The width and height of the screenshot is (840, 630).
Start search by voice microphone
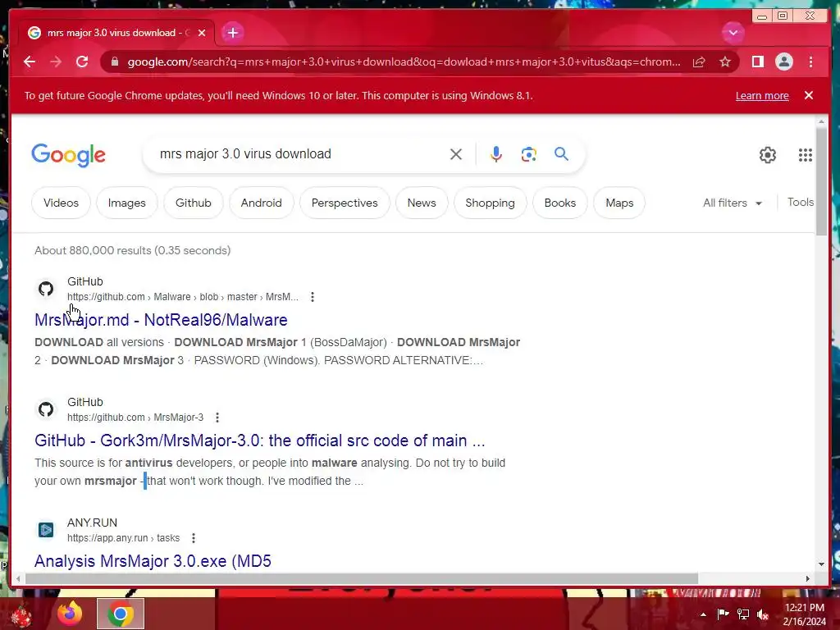pos(496,154)
